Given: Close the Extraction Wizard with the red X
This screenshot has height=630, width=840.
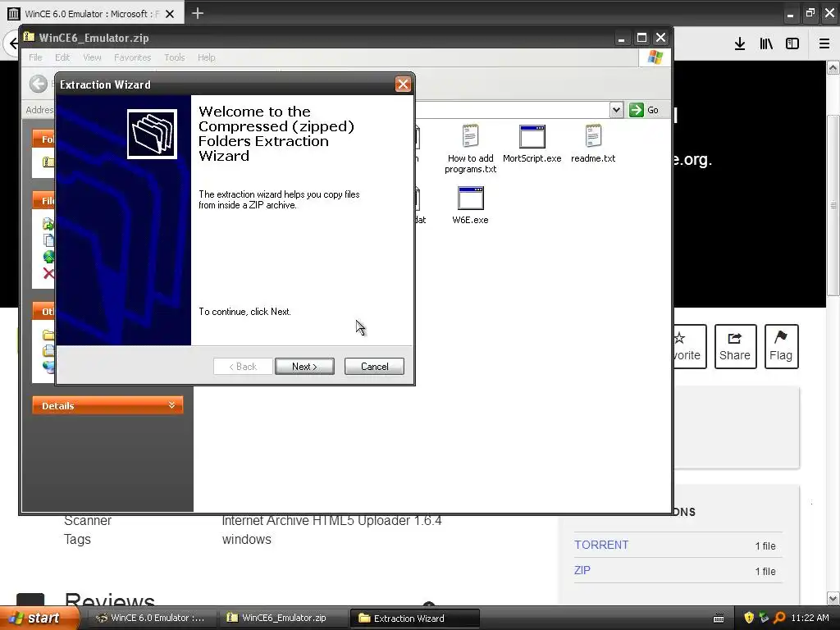Looking at the screenshot, I should click(403, 84).
